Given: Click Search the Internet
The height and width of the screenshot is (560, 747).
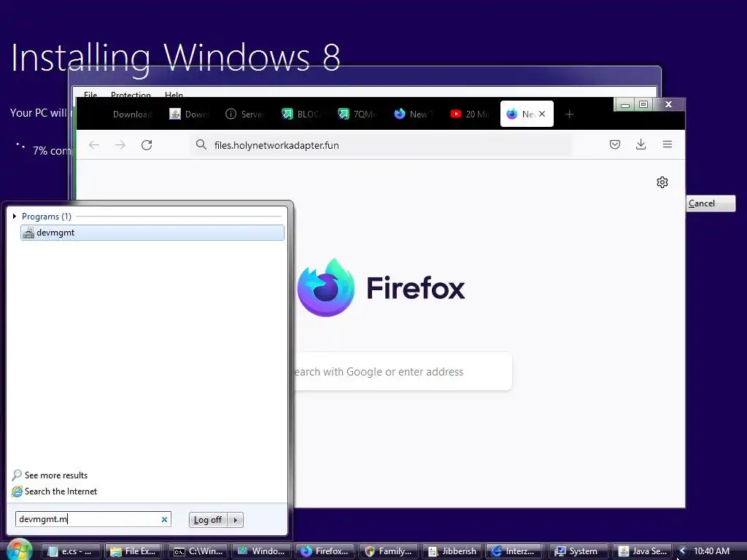Looking at the screenshot, I should [61, 491].
